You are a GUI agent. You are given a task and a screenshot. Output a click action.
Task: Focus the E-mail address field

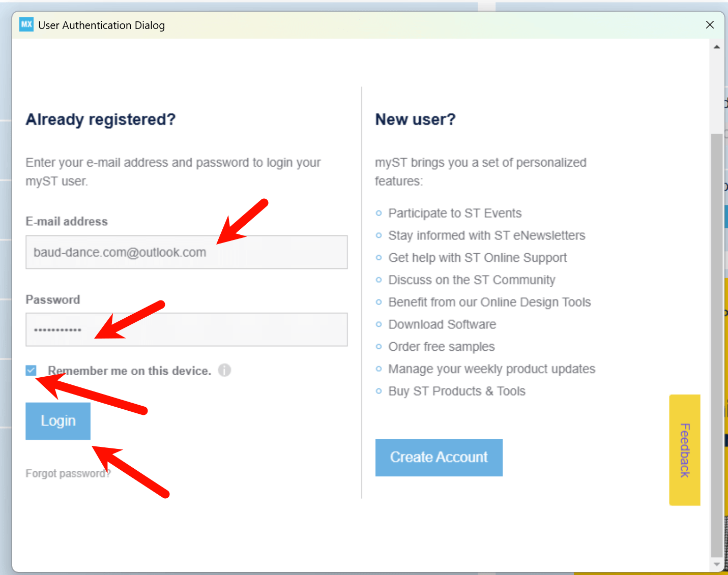tap(186, 252)
